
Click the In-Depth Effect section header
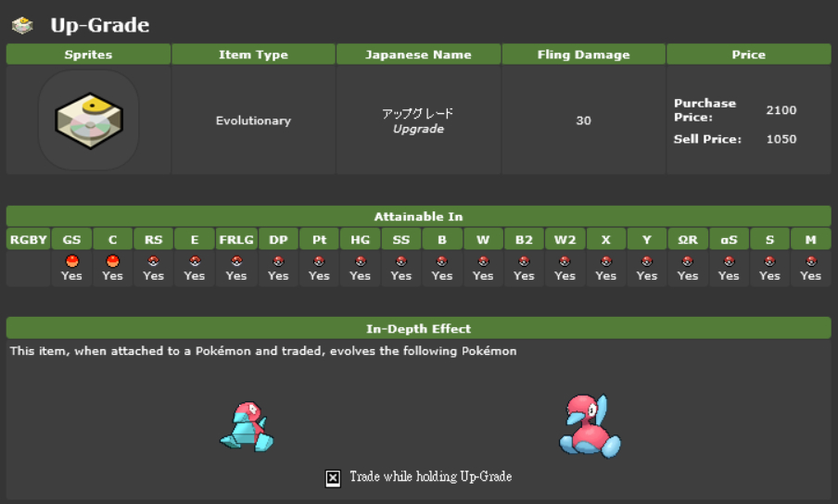(418, 328)
